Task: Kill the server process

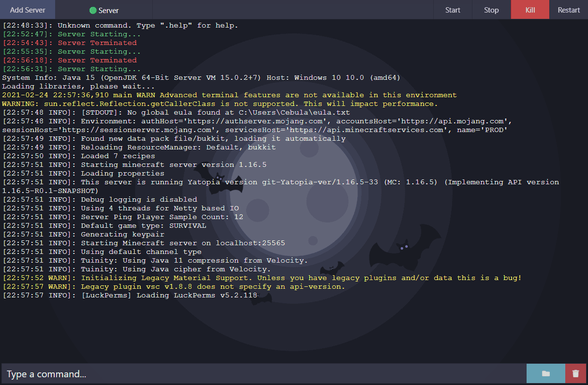Action: point(529,9)
